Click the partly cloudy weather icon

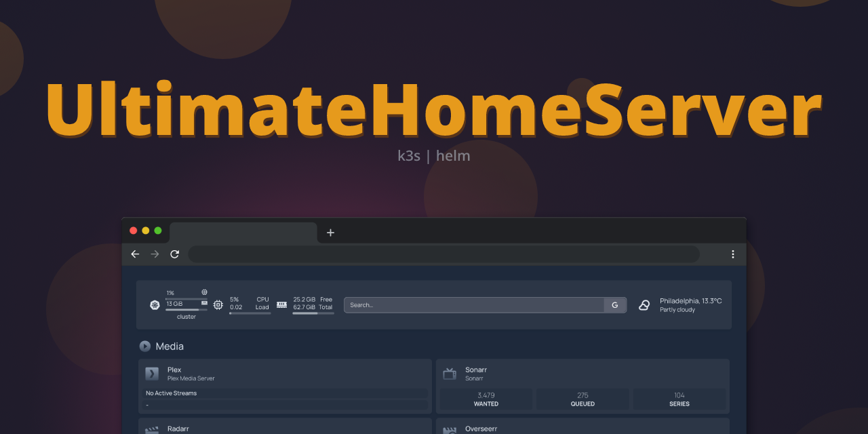point(644,305)
